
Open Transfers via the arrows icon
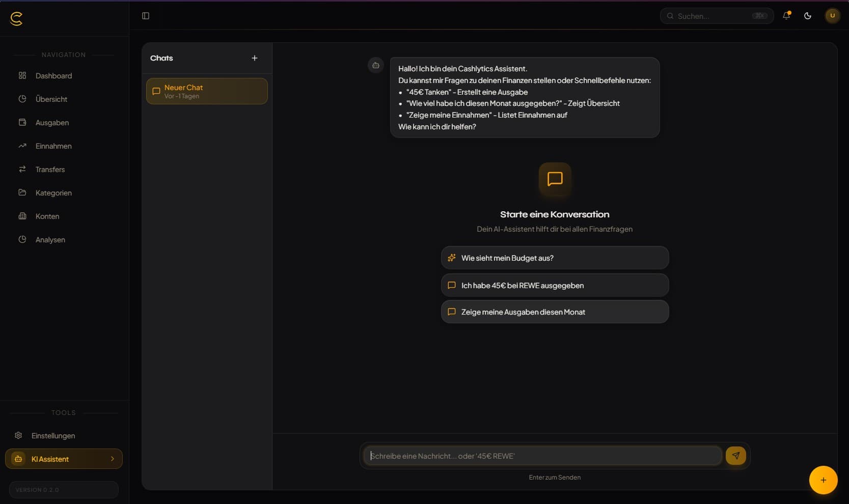click(x=22, y=169)
